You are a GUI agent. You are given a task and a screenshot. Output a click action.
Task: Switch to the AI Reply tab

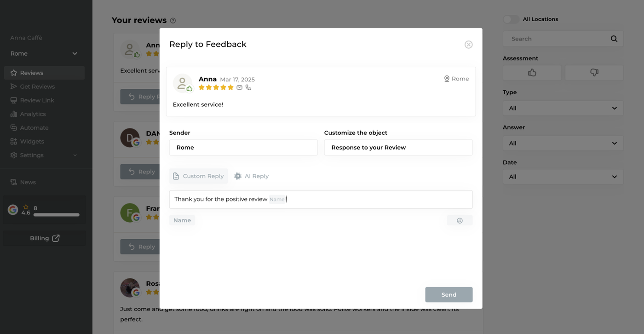[x=251, y=176]
